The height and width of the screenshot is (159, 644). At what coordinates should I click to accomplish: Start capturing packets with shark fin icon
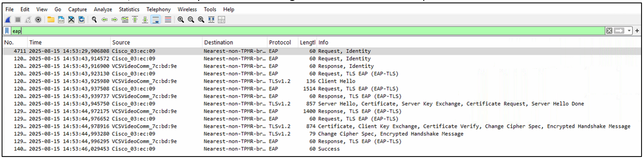tap(7, 20)
